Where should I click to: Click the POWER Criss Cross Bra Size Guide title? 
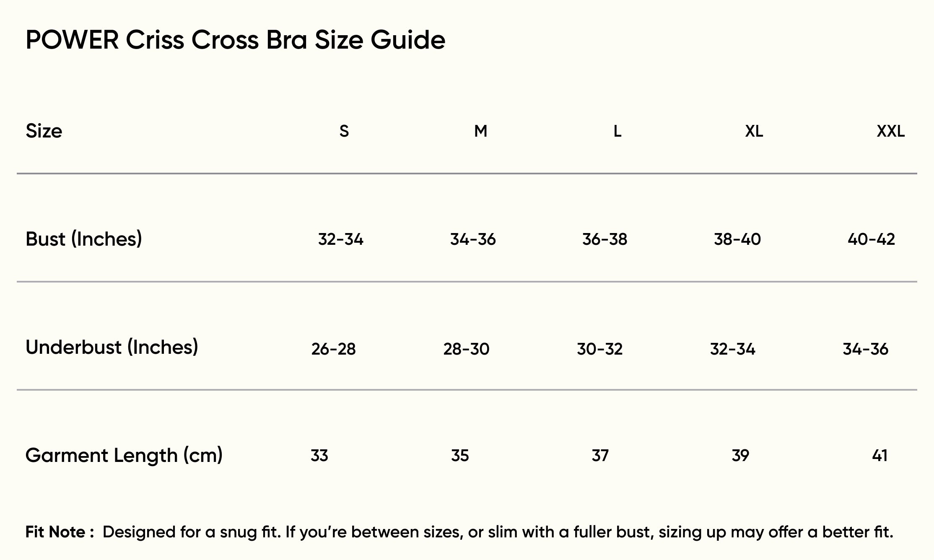(x=235, y=40)
